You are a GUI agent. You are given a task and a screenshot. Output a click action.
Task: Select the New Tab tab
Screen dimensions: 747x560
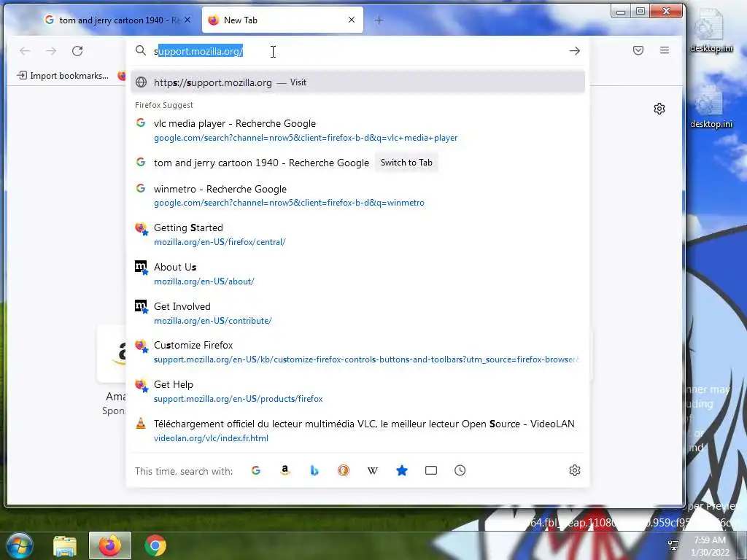[282, 20]
